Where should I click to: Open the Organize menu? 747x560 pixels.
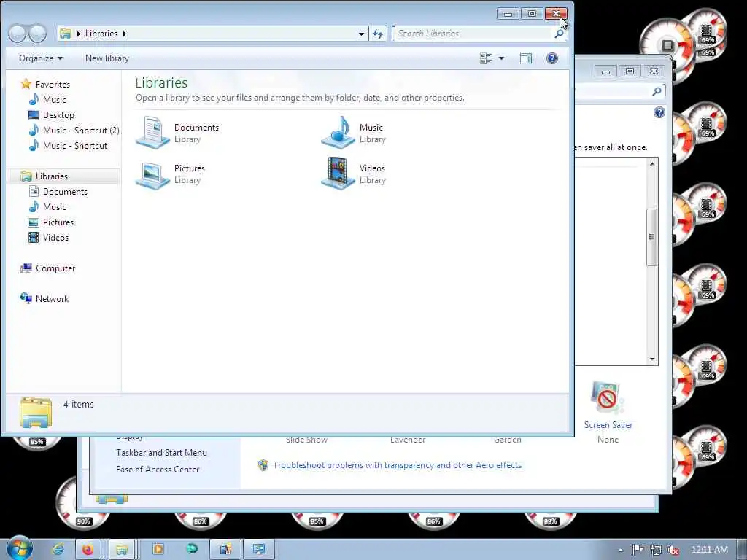[41, 58]
